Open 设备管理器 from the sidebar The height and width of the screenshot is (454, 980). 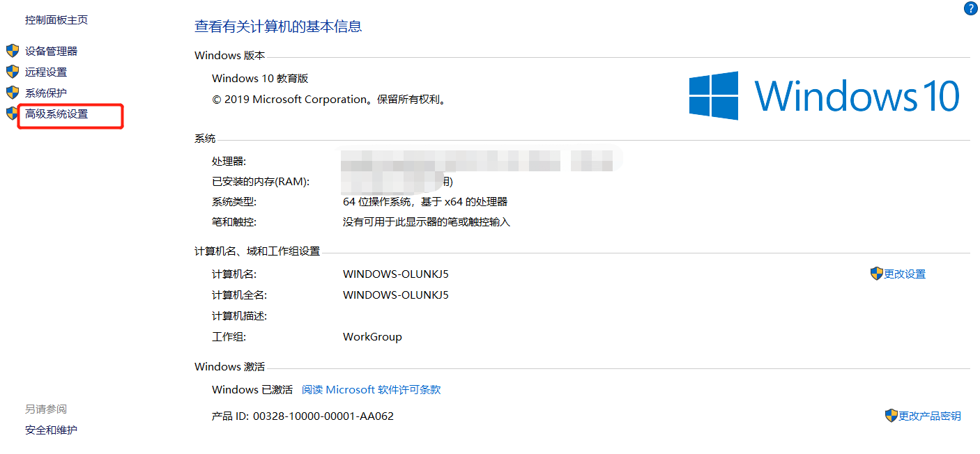click(x=52, y=51)
